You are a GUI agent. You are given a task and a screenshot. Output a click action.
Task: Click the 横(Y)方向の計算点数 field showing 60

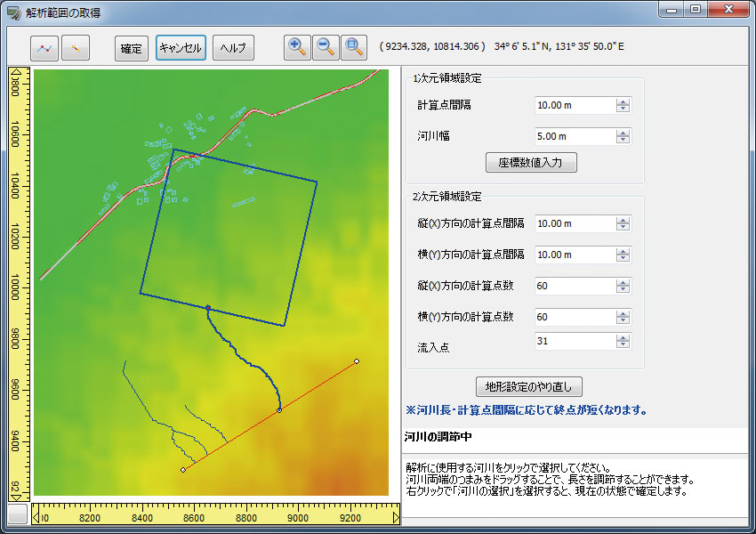(575, 317)
